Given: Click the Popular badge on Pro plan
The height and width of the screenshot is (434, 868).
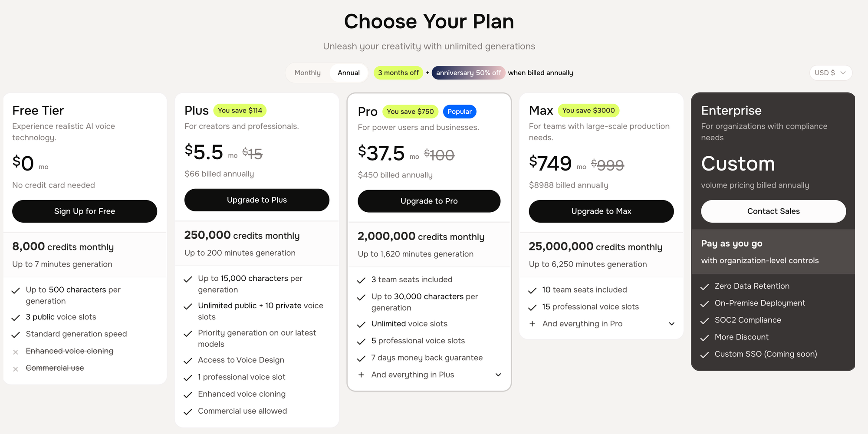Looking at the screenshot, I should point(460,112).
